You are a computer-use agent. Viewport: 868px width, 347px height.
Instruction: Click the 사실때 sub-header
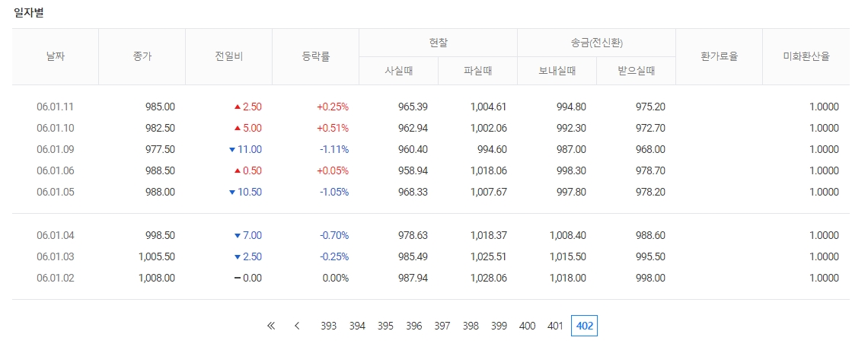pos(398,71)
